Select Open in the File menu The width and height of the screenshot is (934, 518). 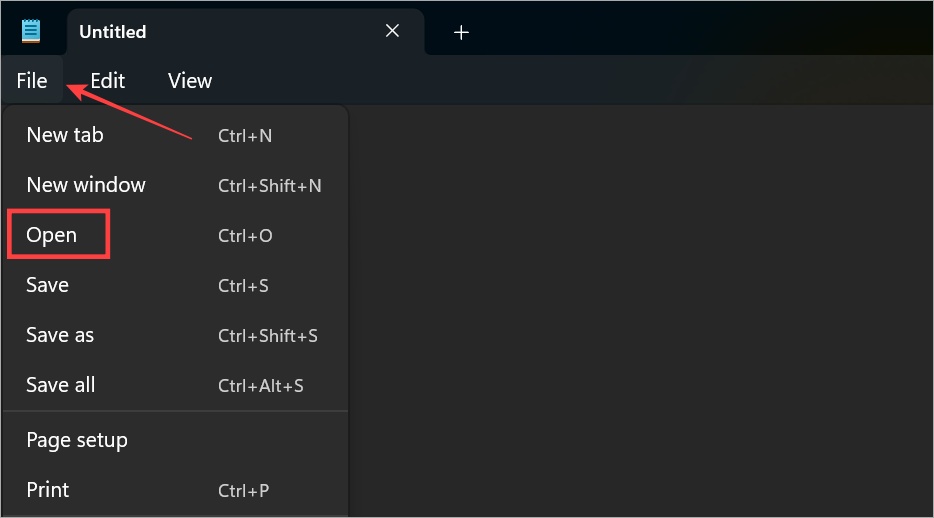tap(176, 235)
